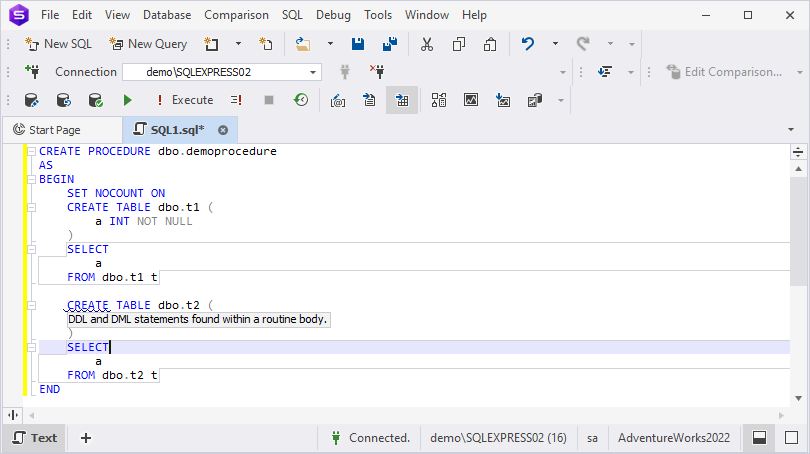Click the database edit pencil icon
810x454 pixels.
(x=32, y=100)
